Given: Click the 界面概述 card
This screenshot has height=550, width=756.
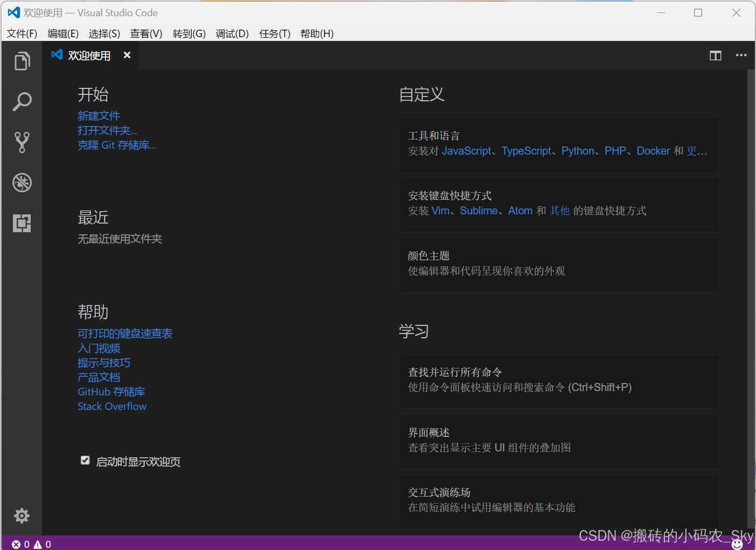Looking at the screenshot, I should pyautogui.click(x=559, y=441).
